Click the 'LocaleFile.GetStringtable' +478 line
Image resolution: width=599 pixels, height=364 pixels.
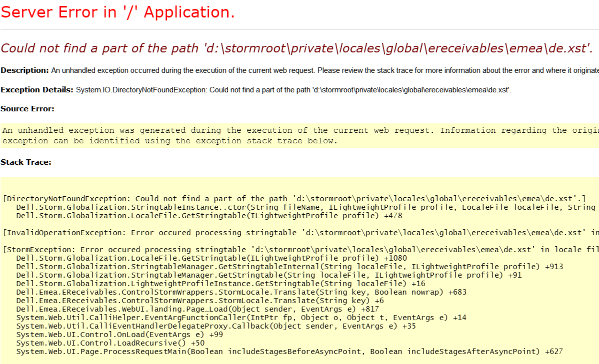[209, 216]
